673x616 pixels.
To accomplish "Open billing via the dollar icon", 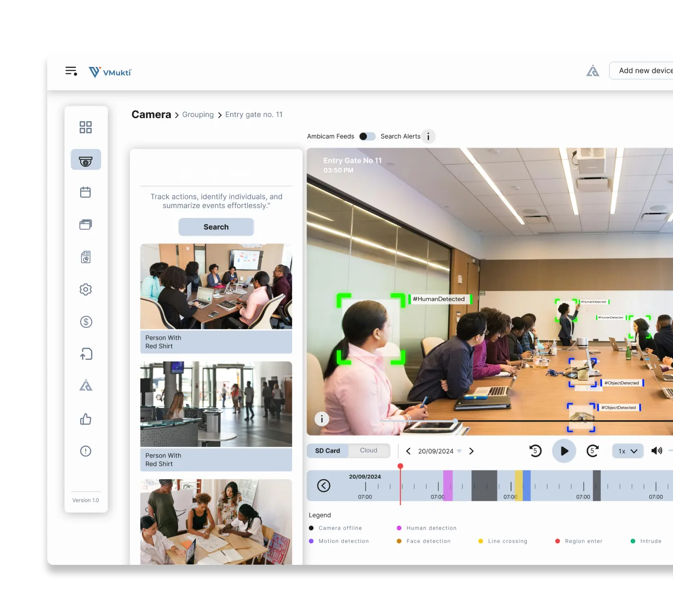I will [85, 321].
